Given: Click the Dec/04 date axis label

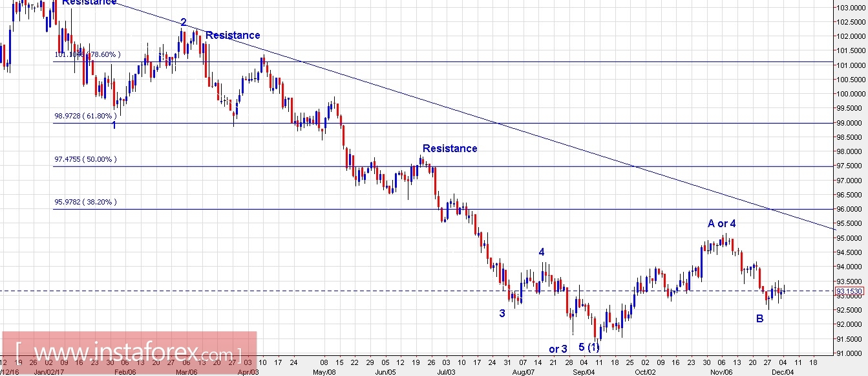Looking at the screenshot, I should click(x=781, y=372).
